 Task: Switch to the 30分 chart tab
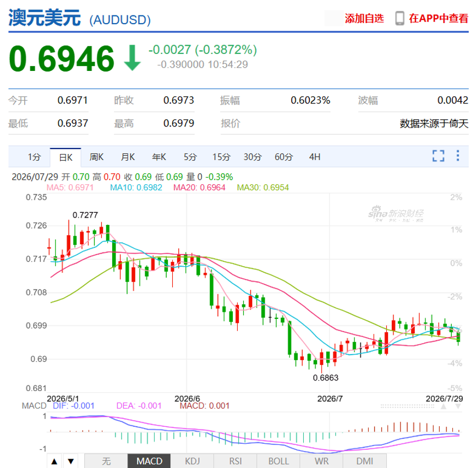[253, 157]
